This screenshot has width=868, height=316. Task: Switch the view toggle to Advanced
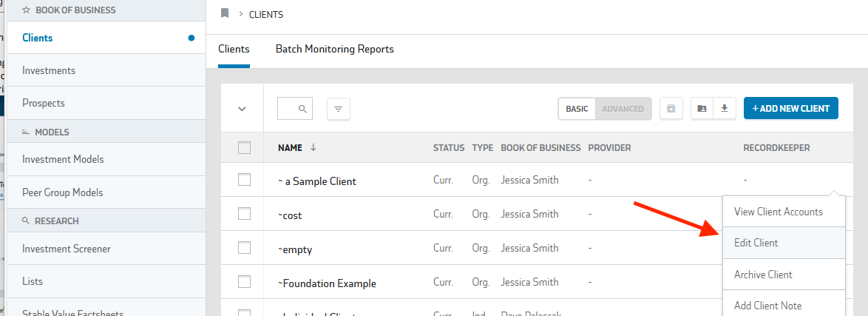point(623,109)
